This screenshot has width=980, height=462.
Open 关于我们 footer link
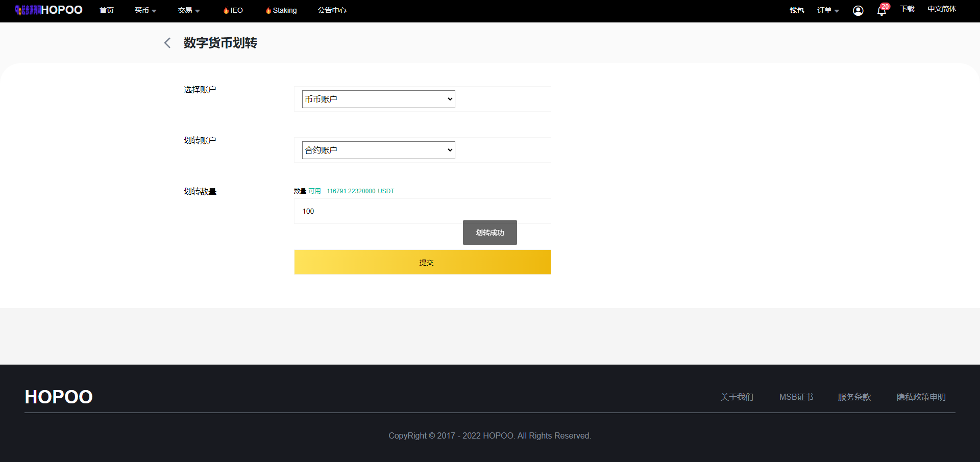click(737, 397)
